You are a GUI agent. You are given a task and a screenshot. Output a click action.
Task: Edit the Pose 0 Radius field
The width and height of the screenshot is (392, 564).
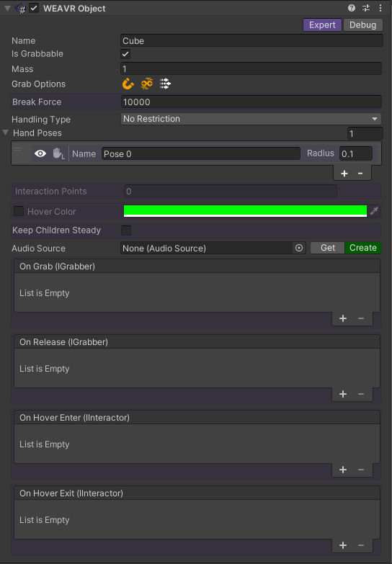[356, 153]
